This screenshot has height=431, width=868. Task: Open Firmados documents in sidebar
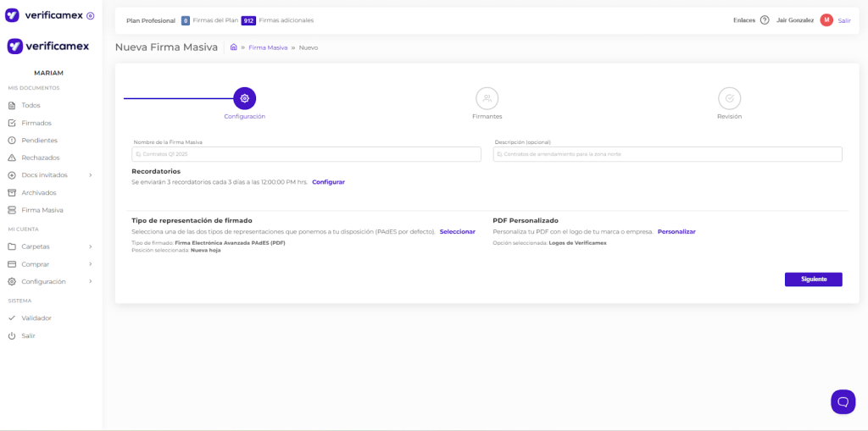[36, 123]
